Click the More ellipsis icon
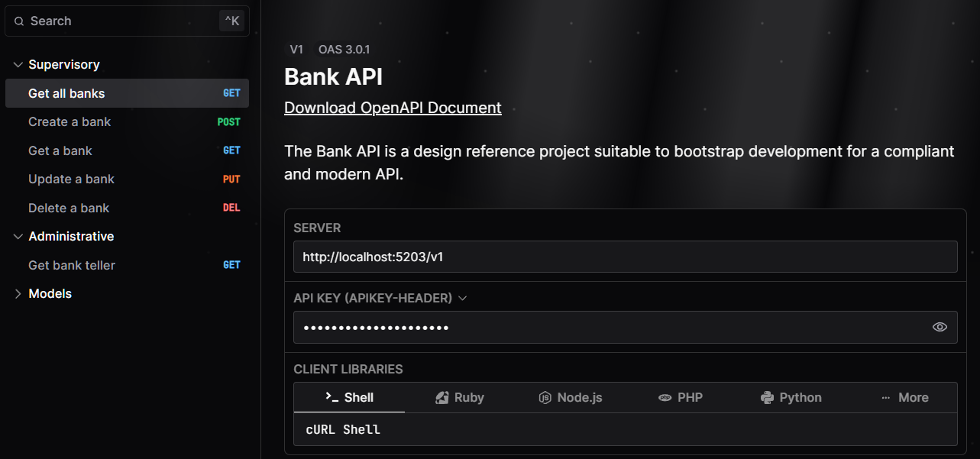The image size is (980, 459). tap(886, 398)
